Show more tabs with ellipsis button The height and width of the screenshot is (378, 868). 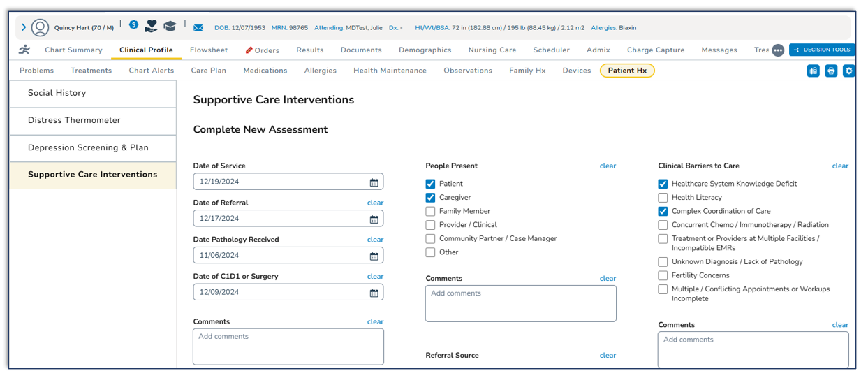point(778,50)
